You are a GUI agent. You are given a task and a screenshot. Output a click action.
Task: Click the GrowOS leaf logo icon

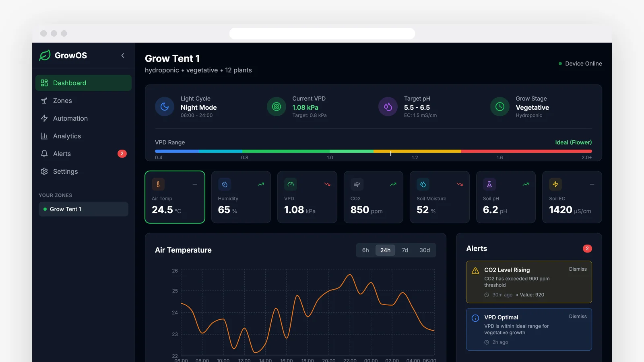tap(45, 55)
